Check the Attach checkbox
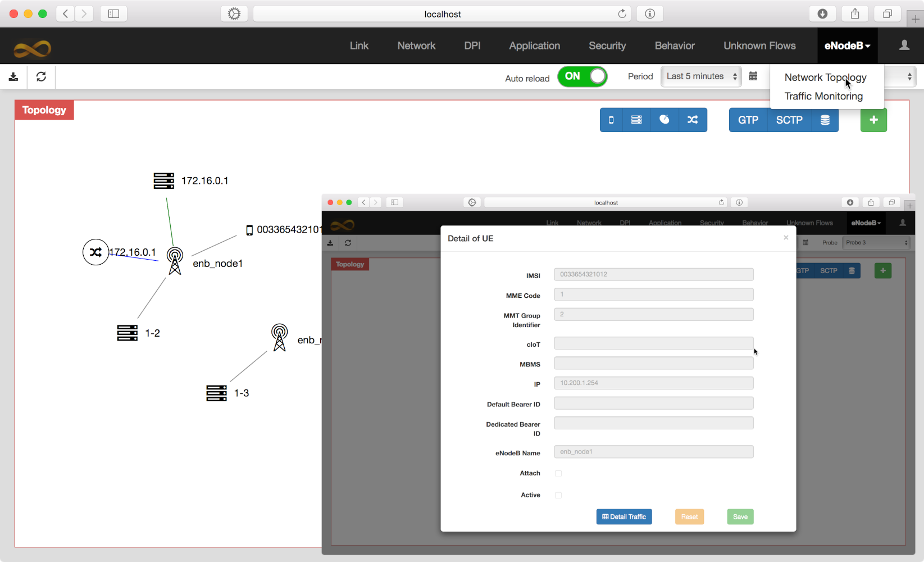Image resolution: width=924 pixels, height=562 pixels. tap(558, 474)
